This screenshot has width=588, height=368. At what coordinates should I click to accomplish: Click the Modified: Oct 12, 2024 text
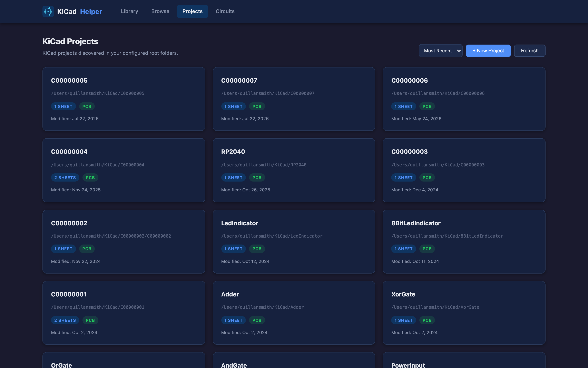[x=245, y=261]
